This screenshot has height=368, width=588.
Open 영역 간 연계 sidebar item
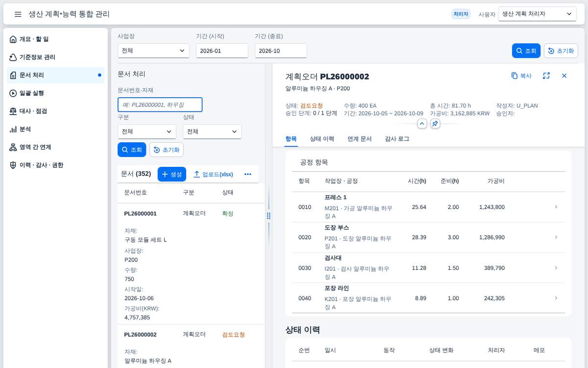click(55, 147)
